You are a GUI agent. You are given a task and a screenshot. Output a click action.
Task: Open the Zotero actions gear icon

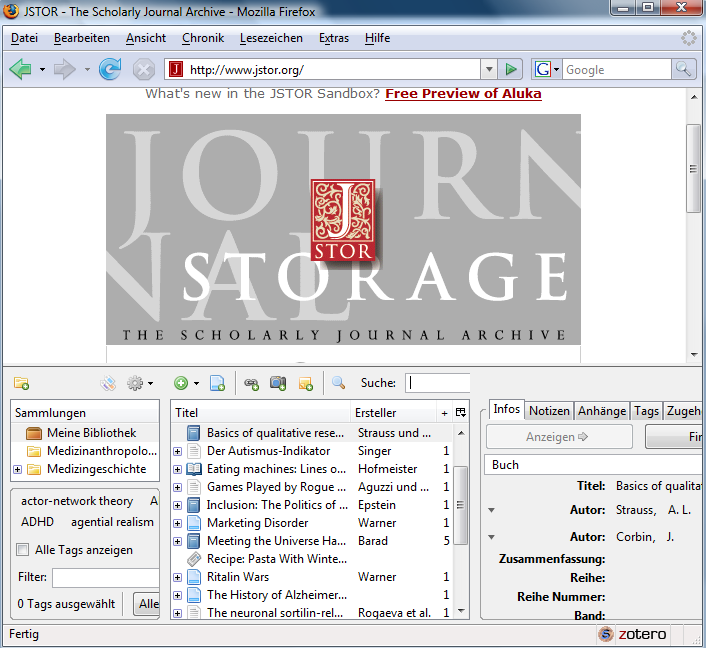click(x=135, y=383)
